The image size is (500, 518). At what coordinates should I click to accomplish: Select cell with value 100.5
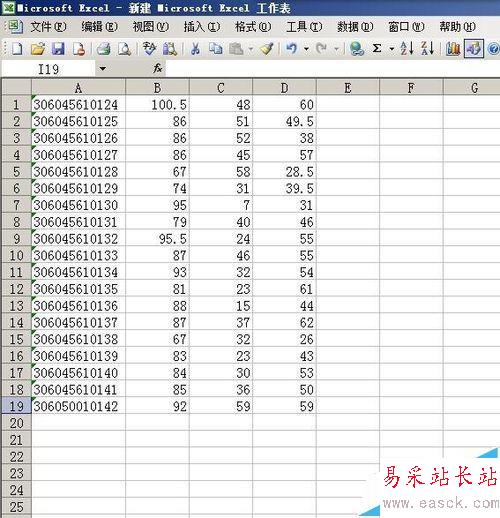coord(157,104)
